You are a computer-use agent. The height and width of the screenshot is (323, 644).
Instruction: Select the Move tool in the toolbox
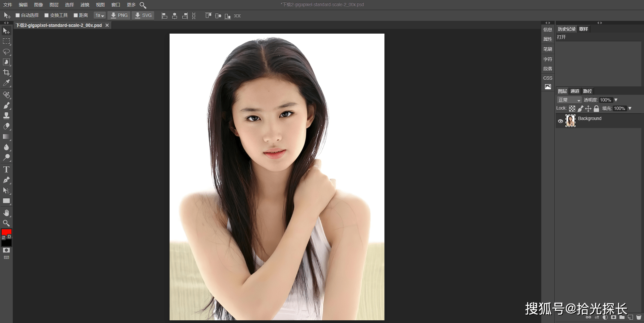pos(6,31)
